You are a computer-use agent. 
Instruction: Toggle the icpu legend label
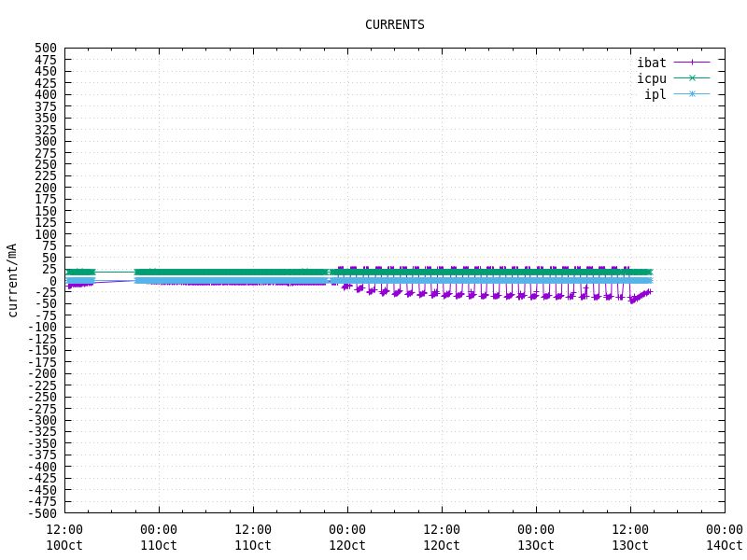pos(651,78)
